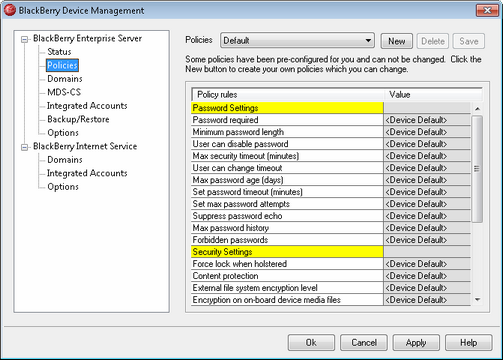
Task: Select the Content protection value cell
Action: [427, 276]
